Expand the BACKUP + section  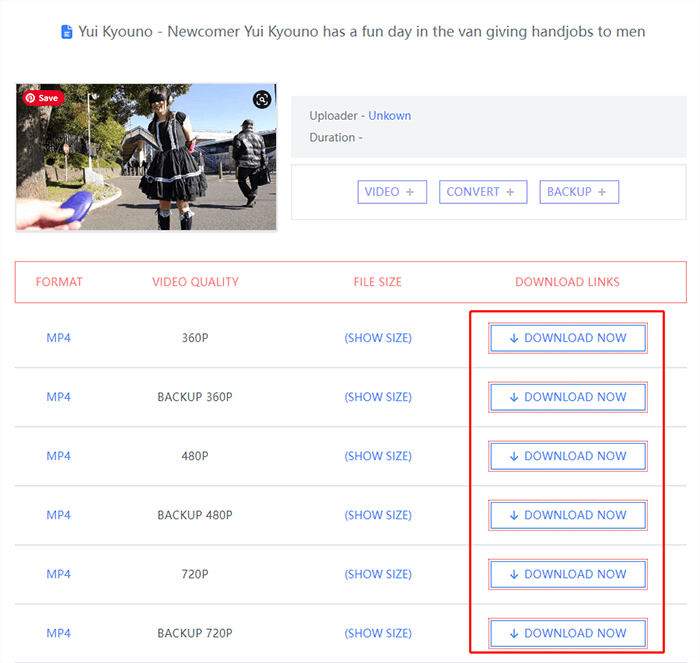(x=579, y=192)
